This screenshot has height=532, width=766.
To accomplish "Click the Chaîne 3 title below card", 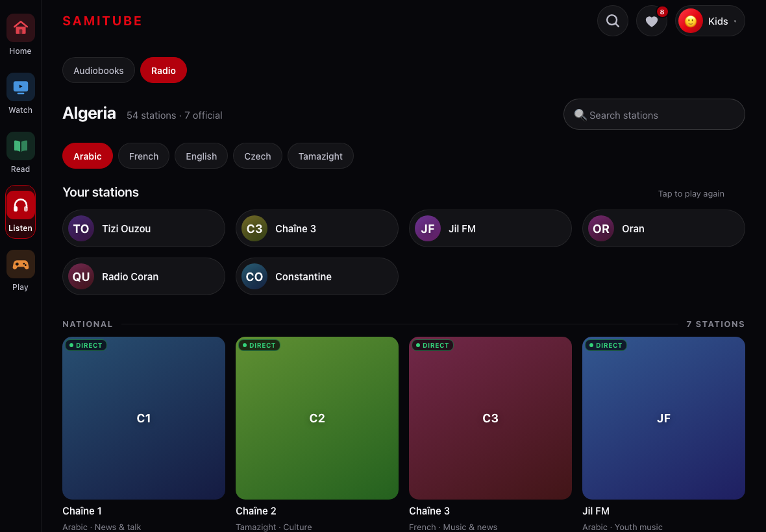I will [429, 511].
